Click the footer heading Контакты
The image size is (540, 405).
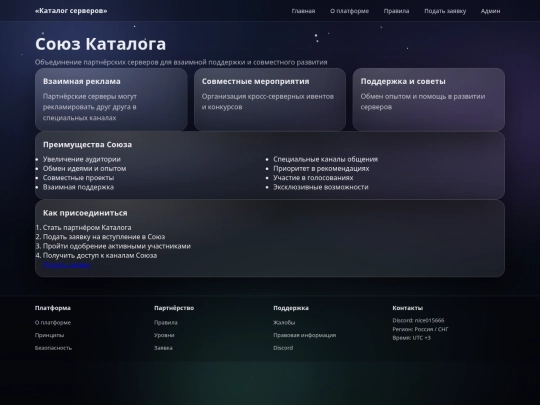407,308
